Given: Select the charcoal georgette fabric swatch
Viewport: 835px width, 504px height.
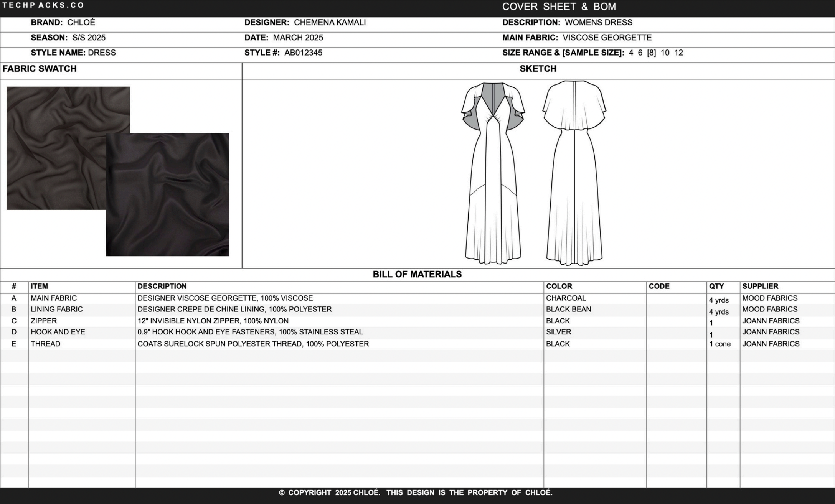Looking at the screenshot, I should [56, 148].
